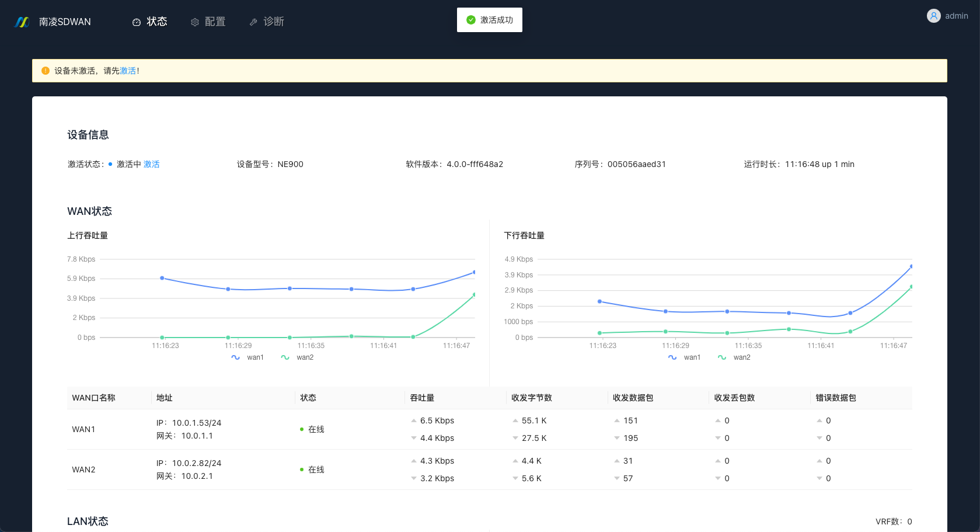Click the VRF数 counter
This screenshot has width=980, height=532.
pos(894,521)
